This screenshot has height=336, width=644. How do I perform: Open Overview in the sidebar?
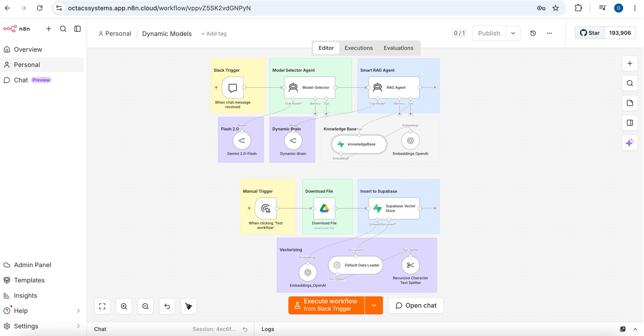42,49
